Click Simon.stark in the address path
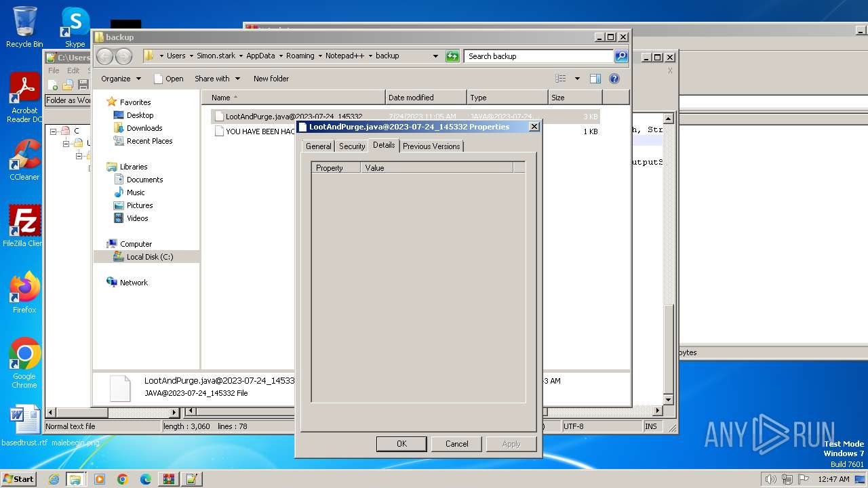This screenshot has width=868, height=488. [215, 56]
